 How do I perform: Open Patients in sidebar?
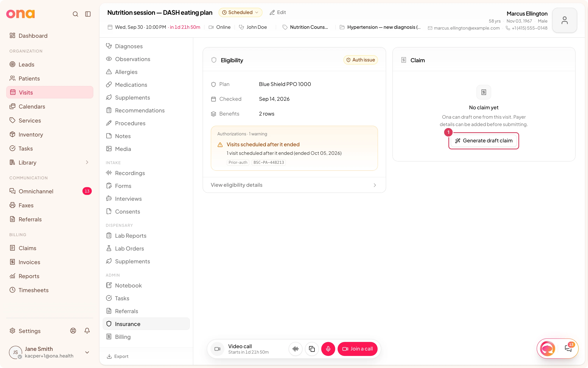50,78
